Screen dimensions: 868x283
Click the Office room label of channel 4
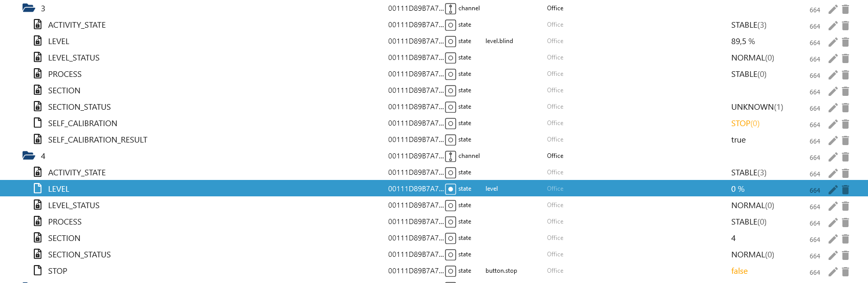click(555, 156)
